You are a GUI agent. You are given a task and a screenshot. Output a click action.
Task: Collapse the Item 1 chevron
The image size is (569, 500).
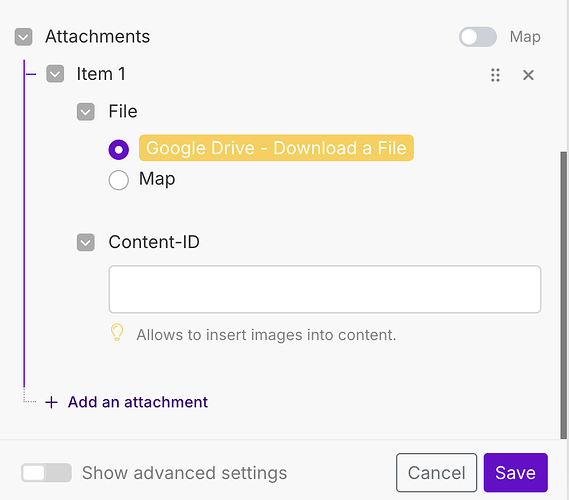click(55, 74)
